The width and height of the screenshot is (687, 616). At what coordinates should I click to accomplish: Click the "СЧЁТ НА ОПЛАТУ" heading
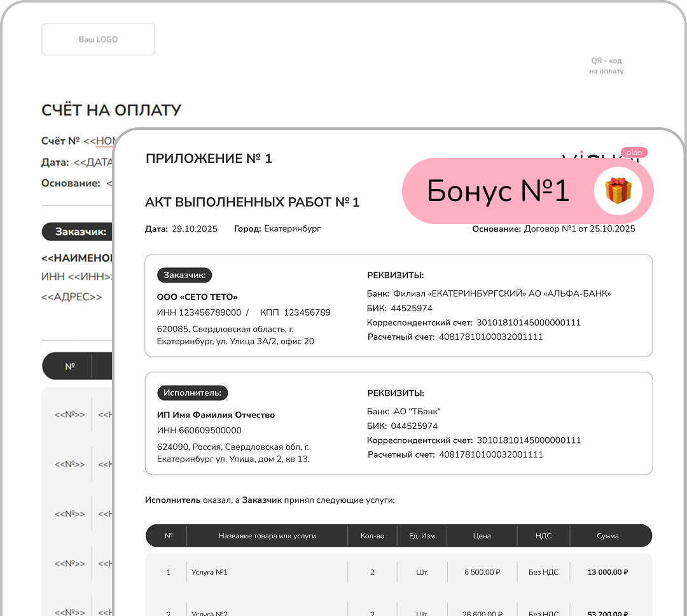click(111, 110)
